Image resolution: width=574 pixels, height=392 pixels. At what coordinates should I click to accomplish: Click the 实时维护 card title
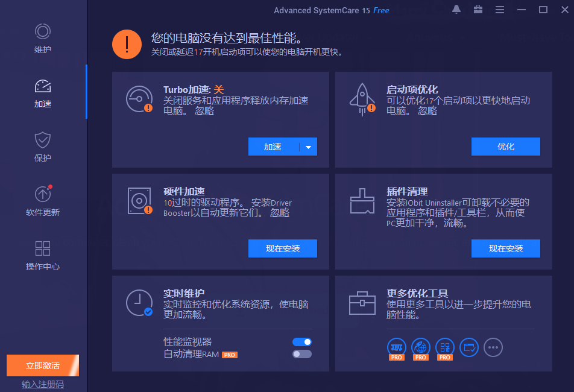(184, 293)
